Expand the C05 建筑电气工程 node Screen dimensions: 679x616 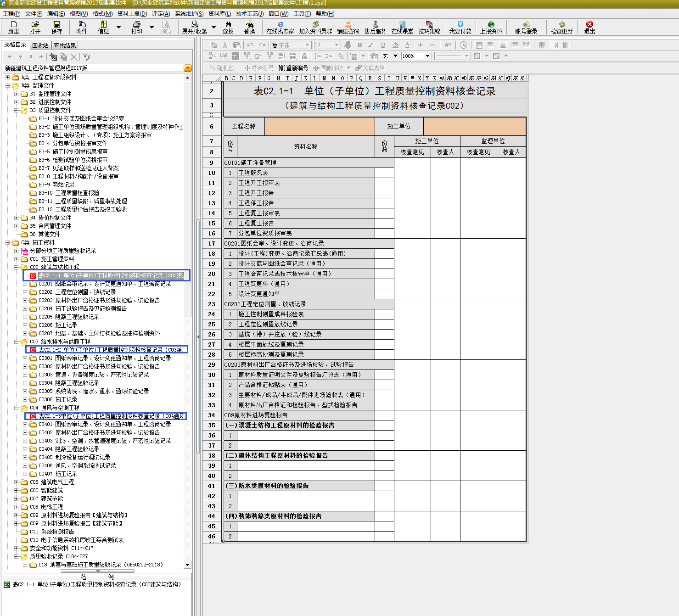tap(17, 482)
